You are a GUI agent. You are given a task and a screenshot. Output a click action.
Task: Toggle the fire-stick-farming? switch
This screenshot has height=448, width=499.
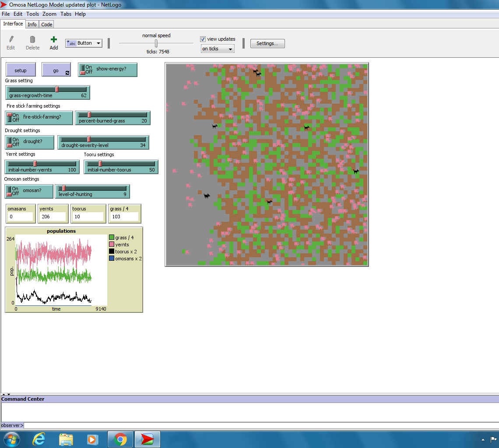39,117
